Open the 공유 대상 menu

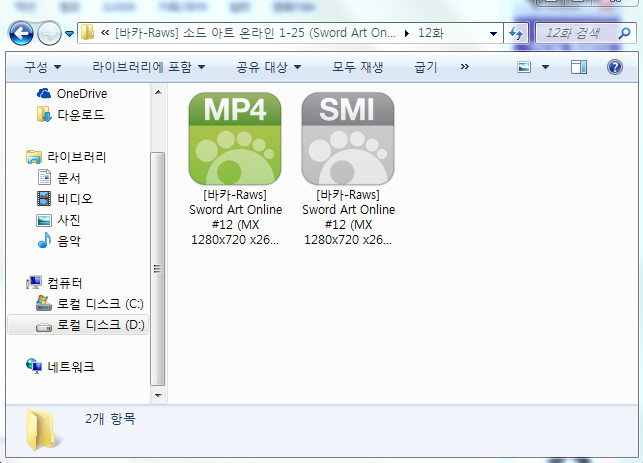coord(269,67)
